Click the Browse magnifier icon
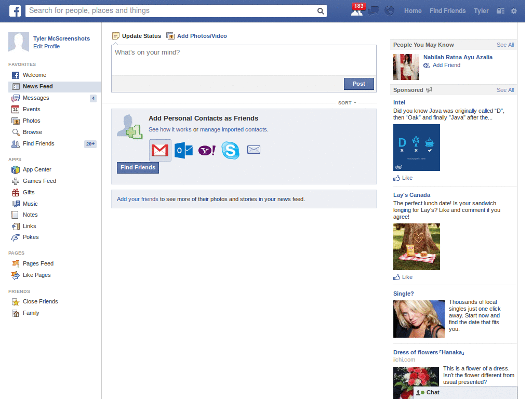 16,132
